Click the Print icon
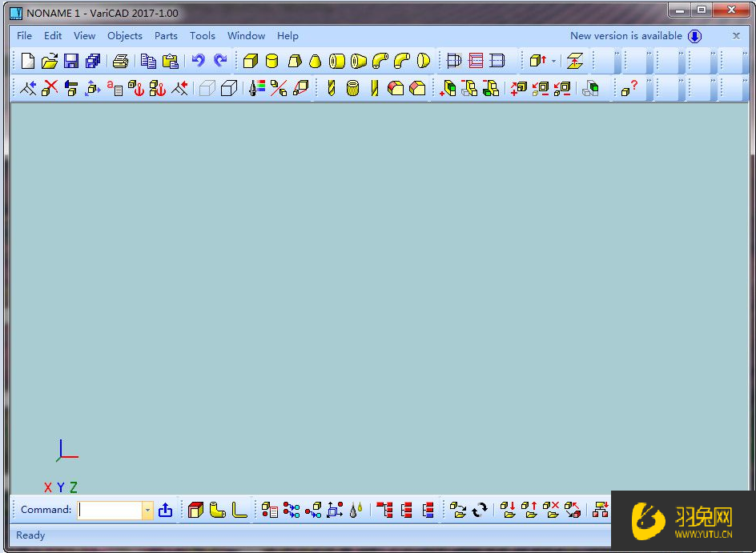This screenshot has width=756, height=553. (120, 61)
